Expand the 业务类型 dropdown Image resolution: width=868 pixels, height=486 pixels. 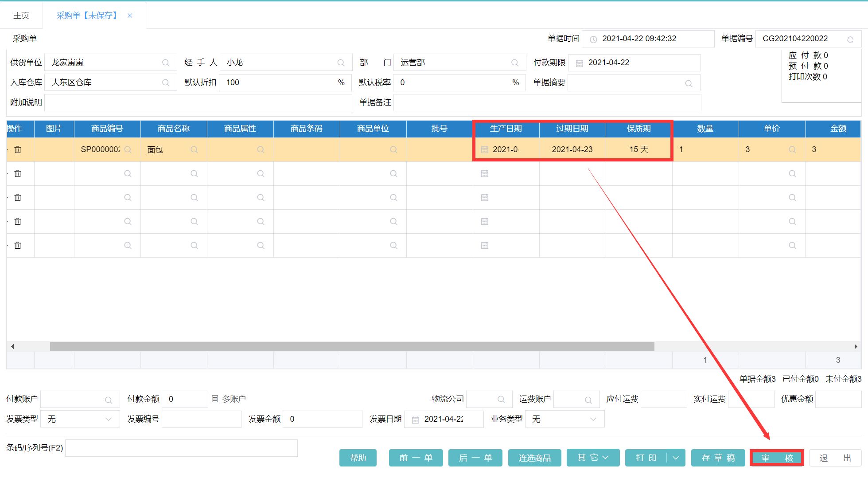pyautogui.click(x=593, y=419)
